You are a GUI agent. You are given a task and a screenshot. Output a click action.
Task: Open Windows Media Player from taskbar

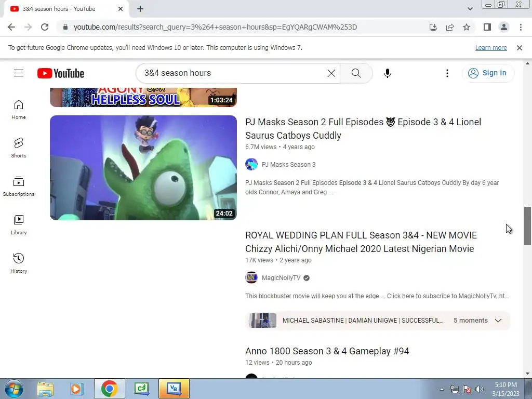pos(76,389)
